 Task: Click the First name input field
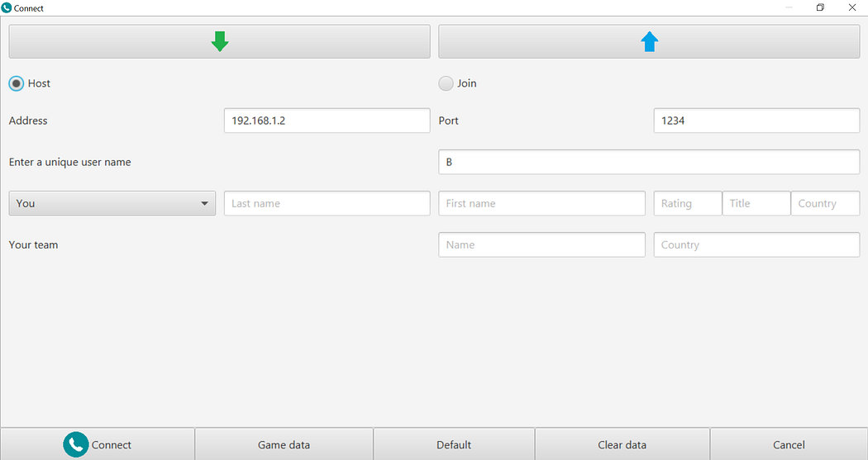click(541, 203)
